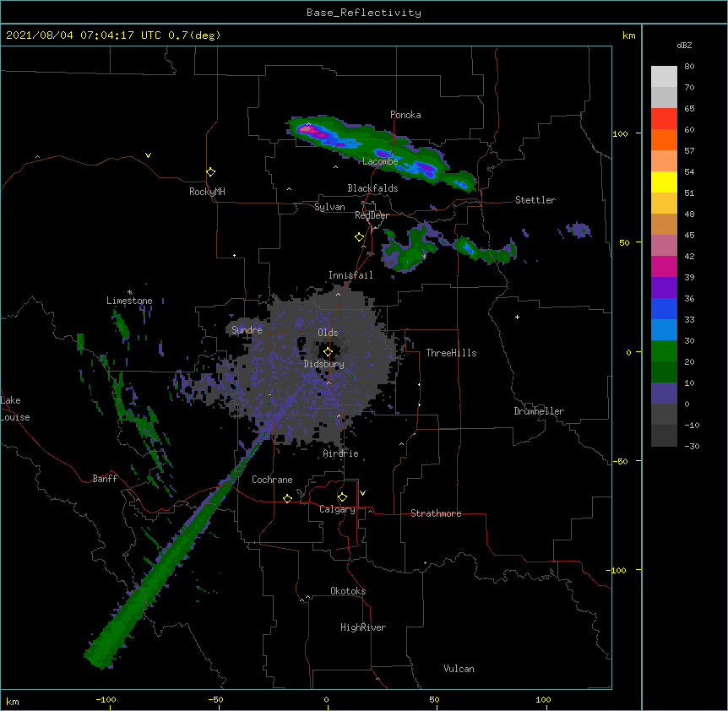Click the storm cell southeast of RedDeer

point(409,248)
